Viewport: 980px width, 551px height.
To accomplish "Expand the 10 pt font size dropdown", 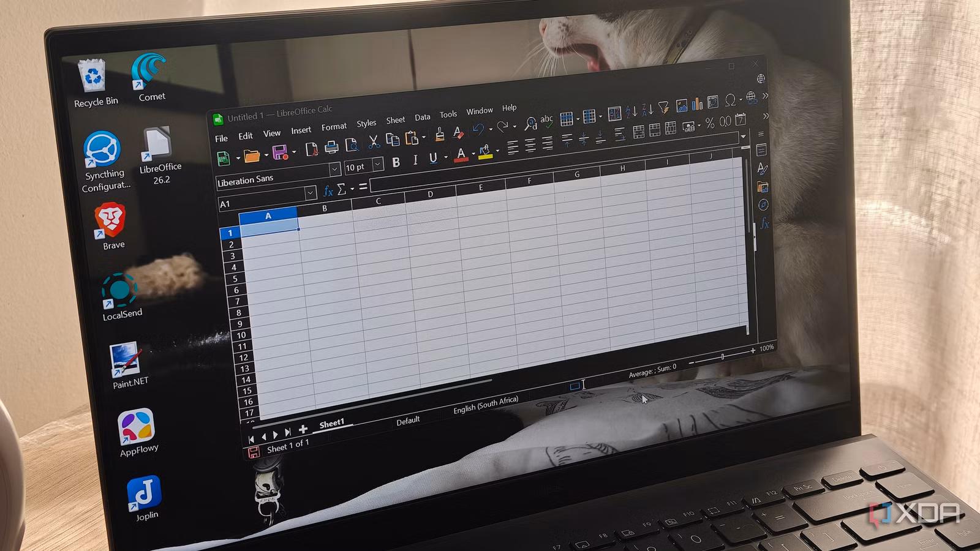I will pos(378,163).
